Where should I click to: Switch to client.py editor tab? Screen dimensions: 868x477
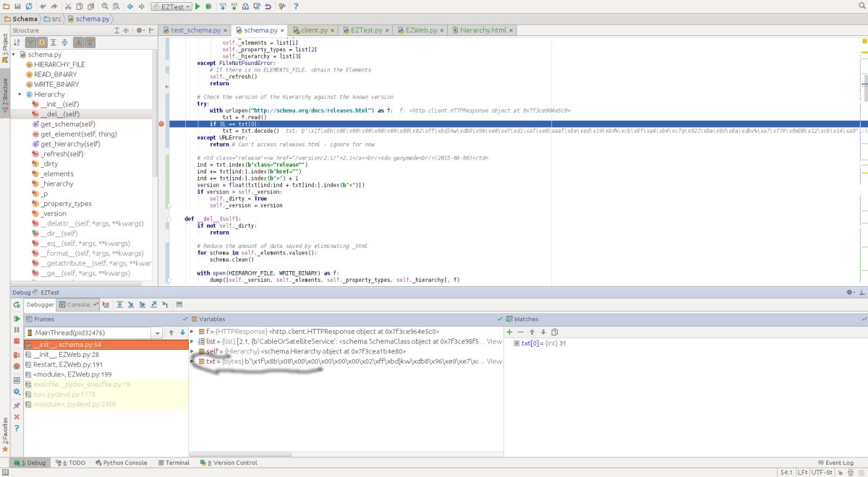(x=314, y=30)
